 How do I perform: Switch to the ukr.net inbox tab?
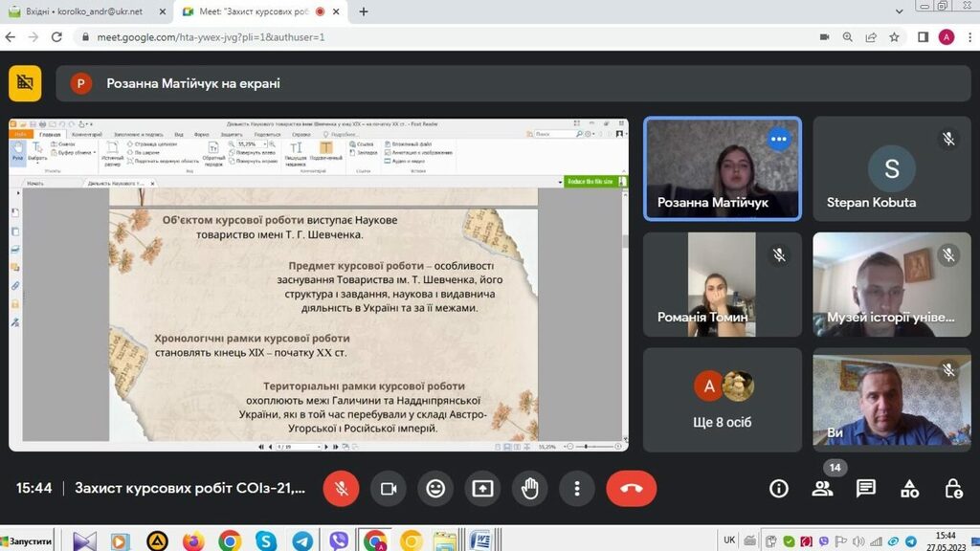point(81,11)
